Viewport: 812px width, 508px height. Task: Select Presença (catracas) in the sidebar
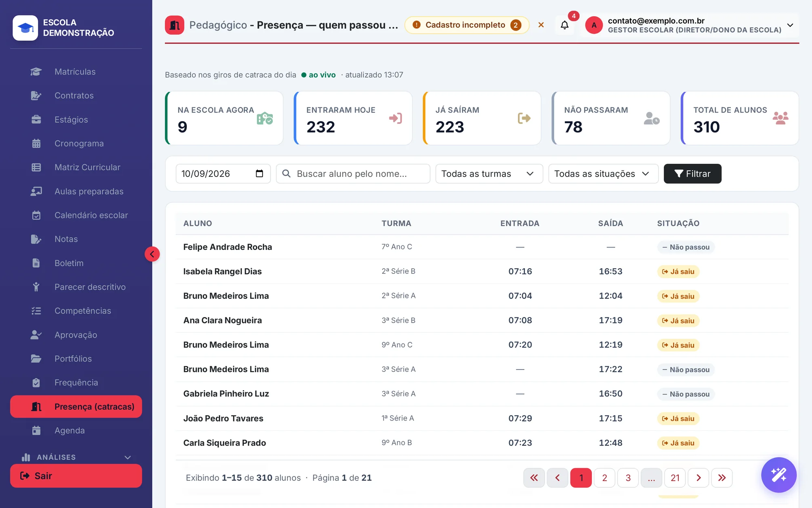pyautogui.click(x=76, y=406)
